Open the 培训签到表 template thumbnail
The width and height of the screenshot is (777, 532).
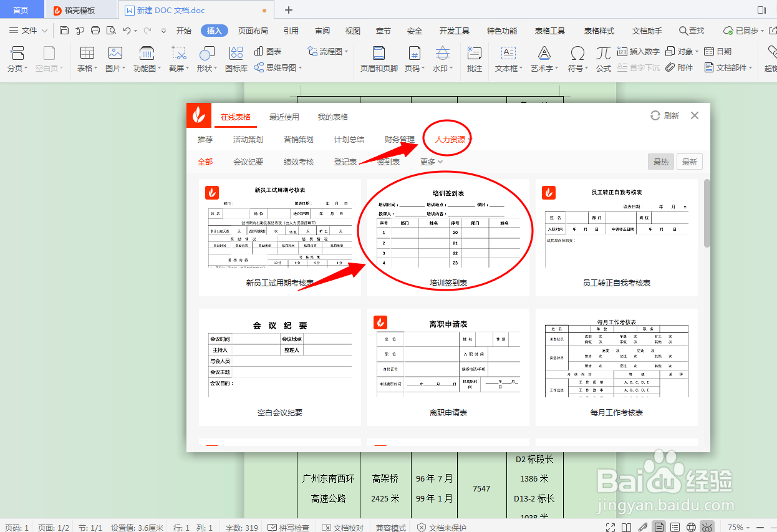(448, 231)
